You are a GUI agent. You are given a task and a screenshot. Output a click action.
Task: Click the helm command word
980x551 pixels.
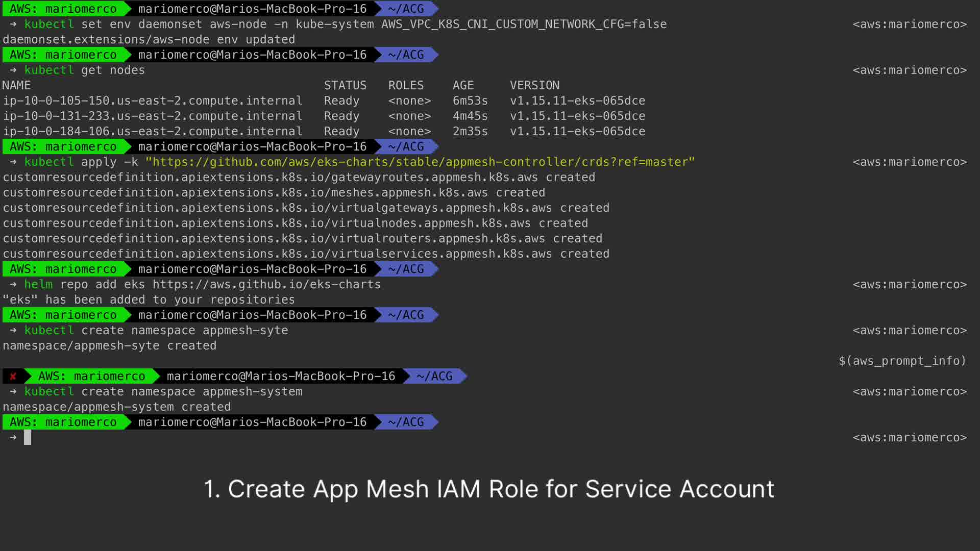(38, 284)
